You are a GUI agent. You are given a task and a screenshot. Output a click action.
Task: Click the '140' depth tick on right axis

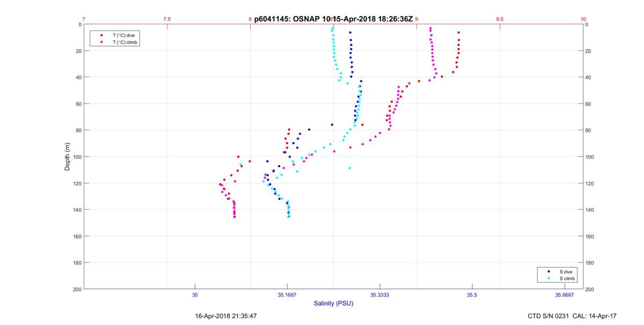[x=590, y=210]
